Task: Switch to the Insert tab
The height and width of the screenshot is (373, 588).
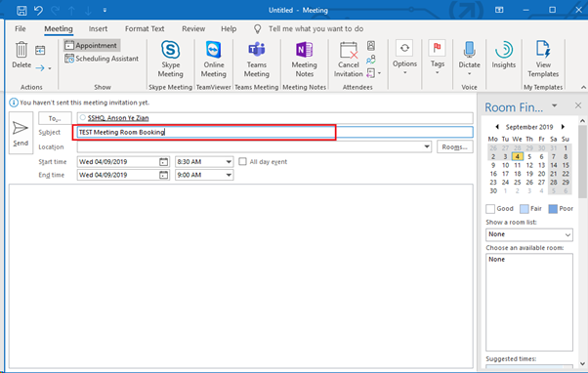Action: click(x=98, y=29)
